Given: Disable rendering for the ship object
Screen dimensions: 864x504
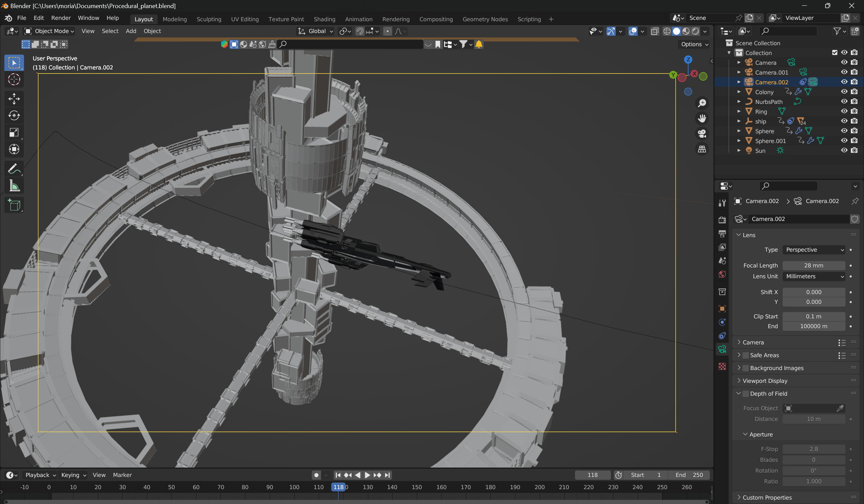Looking at the screenshot, I should [x=854, y=121].
